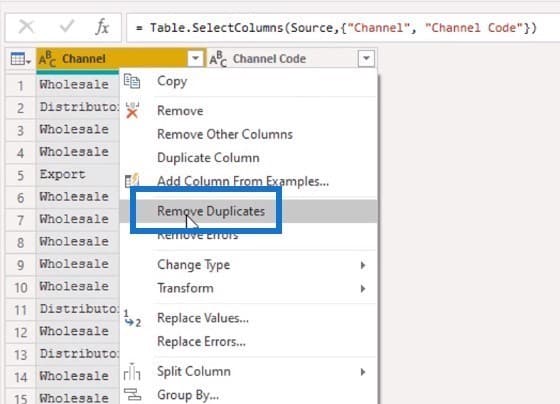This screenshot has height=404, width=560.
Task: Confirm formula with the checkmark icon
Action: (x=66, y=26)
